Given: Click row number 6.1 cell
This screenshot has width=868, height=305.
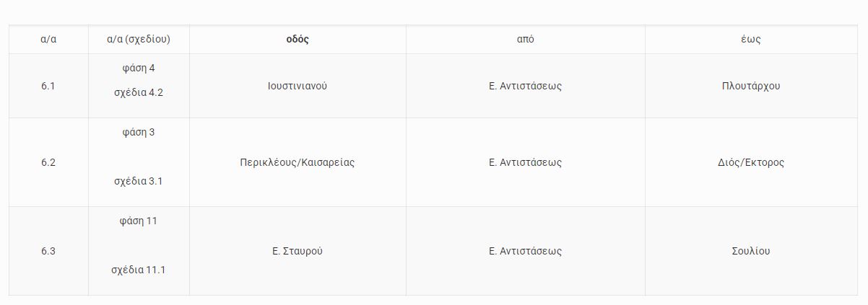Looking at the screenshot, I should (48, 86).
